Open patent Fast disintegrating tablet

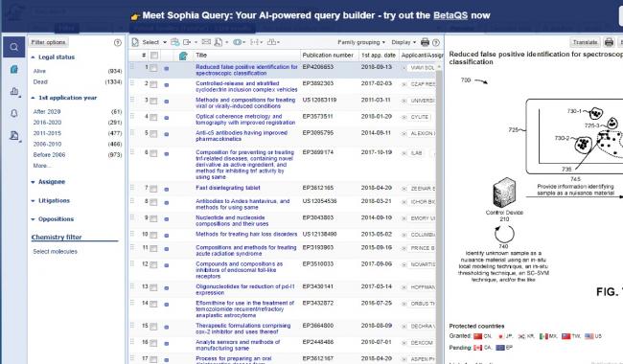point(228,188)
